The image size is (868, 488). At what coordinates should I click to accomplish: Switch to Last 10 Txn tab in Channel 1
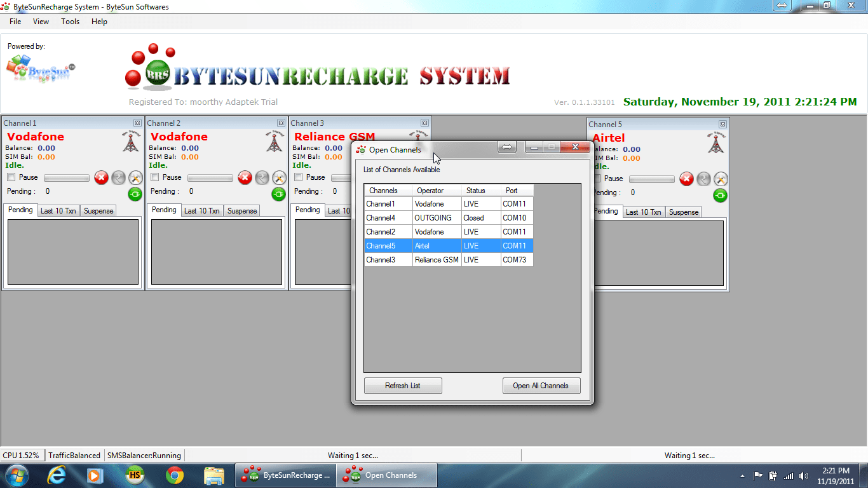click(58, 211)
